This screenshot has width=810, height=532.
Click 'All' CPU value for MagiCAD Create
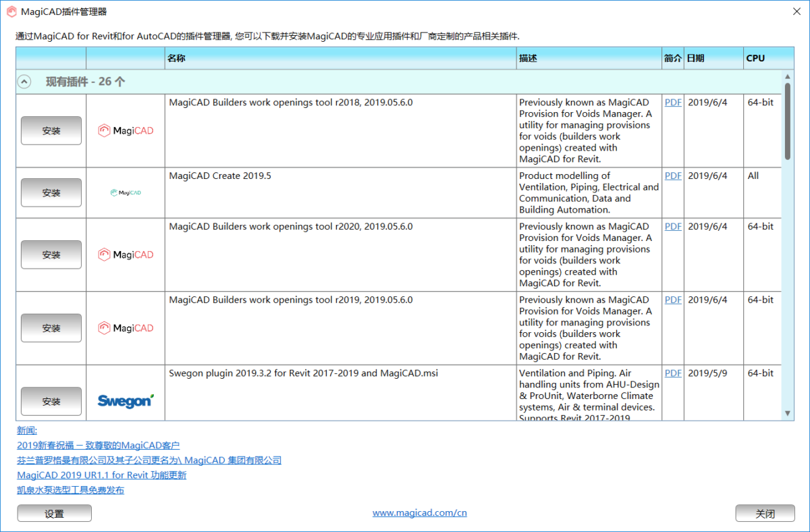pyautogui.click(x=753, y=176)
